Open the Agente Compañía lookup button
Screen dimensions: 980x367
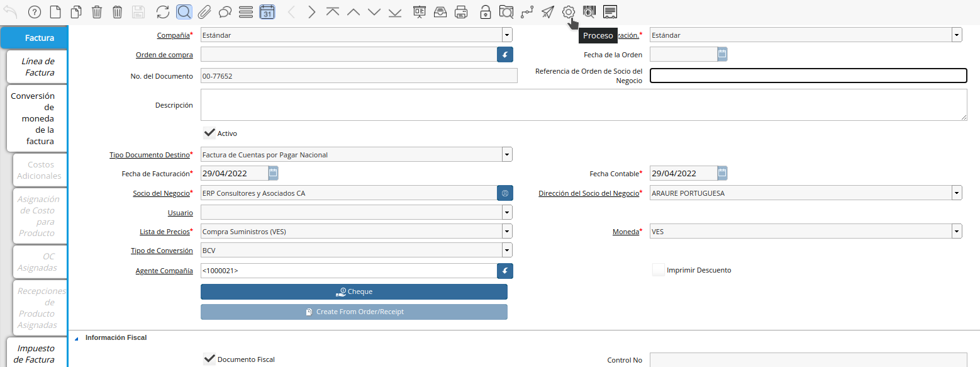pos(505,271)
